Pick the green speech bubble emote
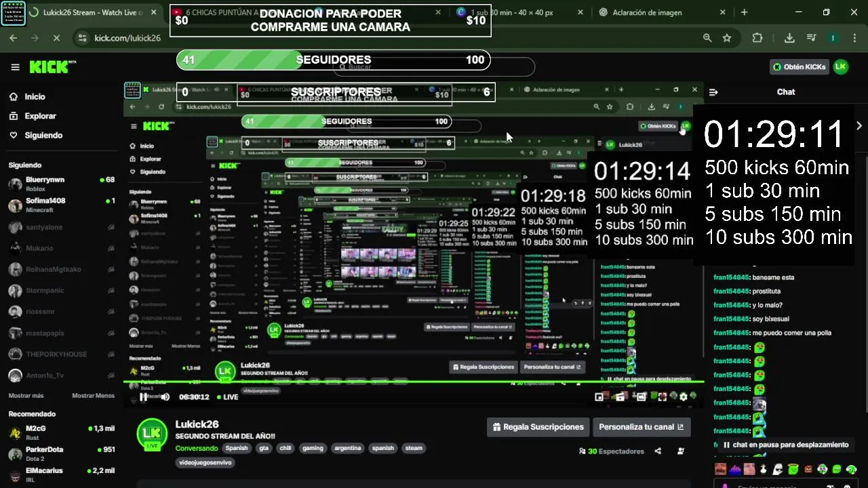 pyautogui.click(x=837, y=469)
